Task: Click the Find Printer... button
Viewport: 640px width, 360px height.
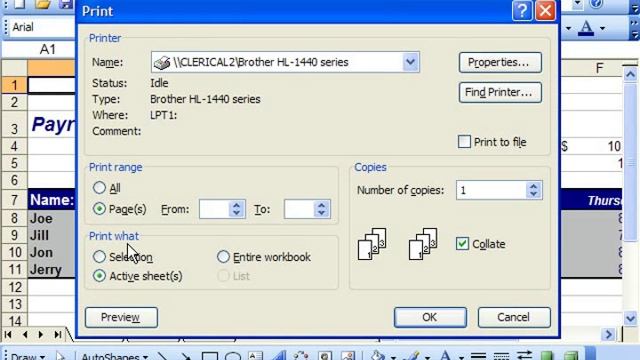Action: point(500,92)
